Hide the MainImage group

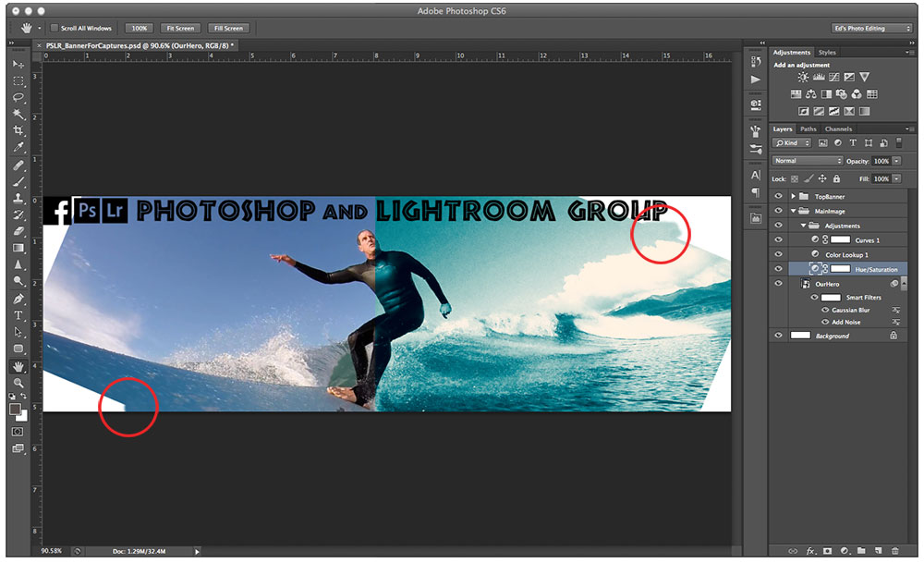pos(778,211)
